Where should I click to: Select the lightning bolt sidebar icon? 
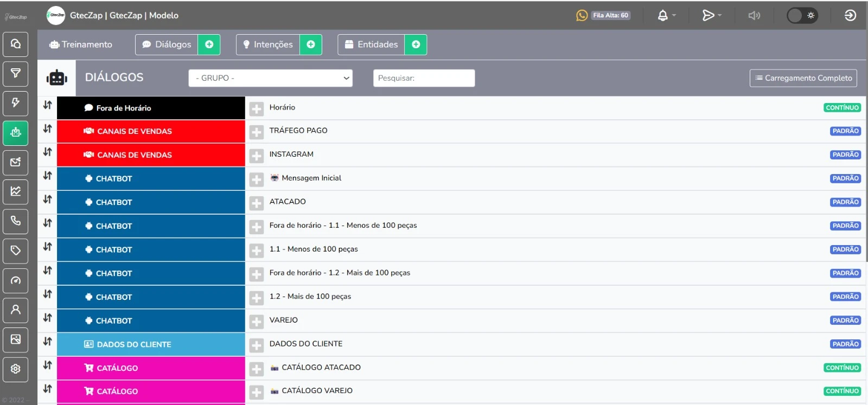(x=15, y=103)
